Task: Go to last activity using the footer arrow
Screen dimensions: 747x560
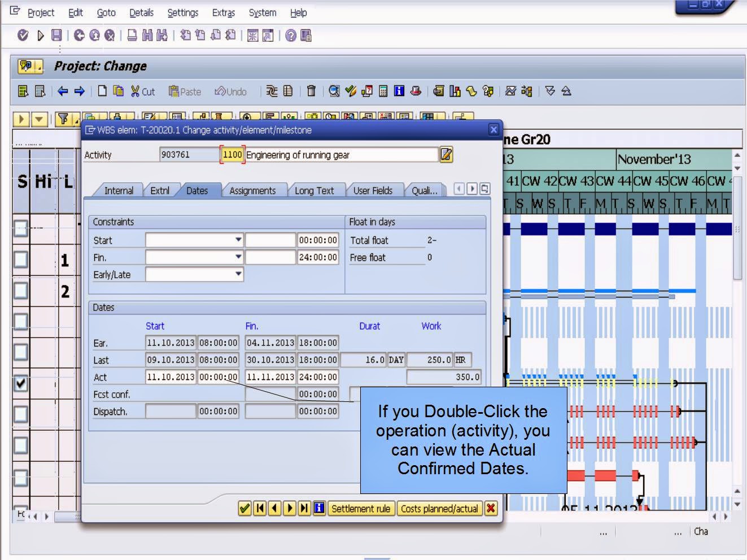Action: [304, 508]
